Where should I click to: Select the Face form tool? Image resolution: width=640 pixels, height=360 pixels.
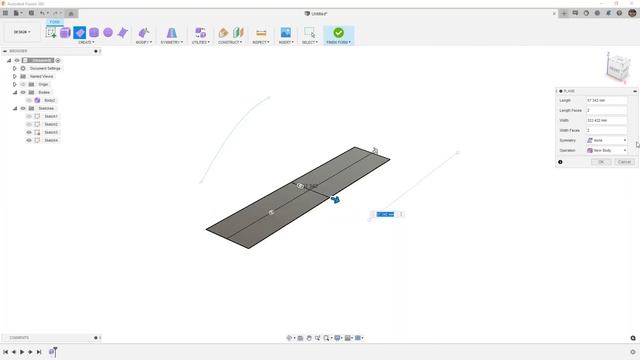coord(122,33)
